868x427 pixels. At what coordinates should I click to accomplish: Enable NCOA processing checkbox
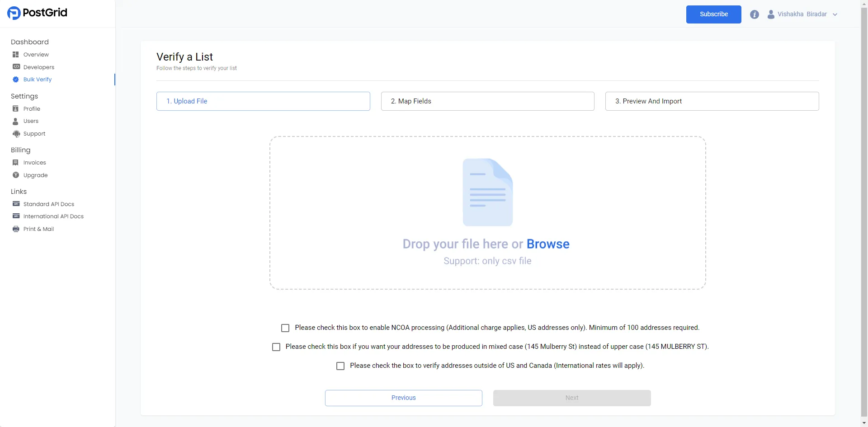tap(285, 328)
